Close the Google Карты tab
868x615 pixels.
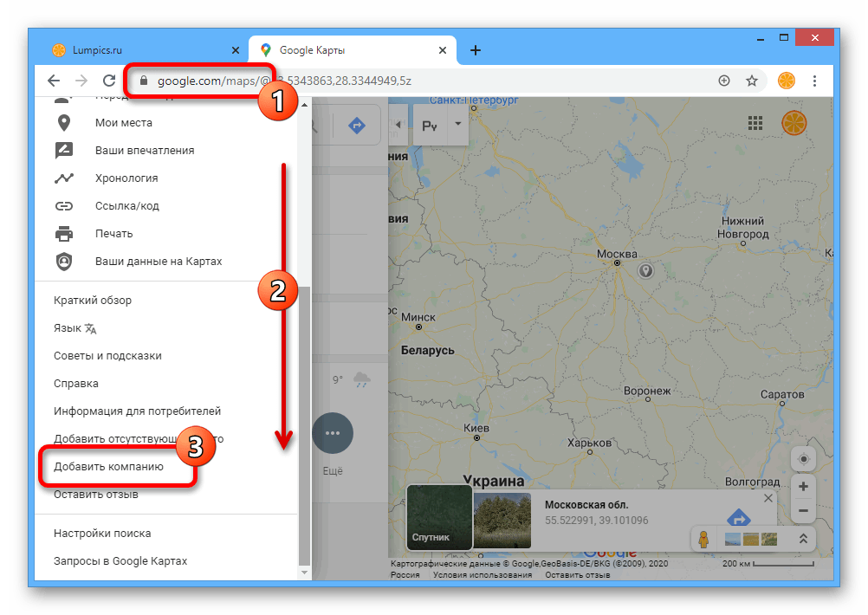(443, 50)
